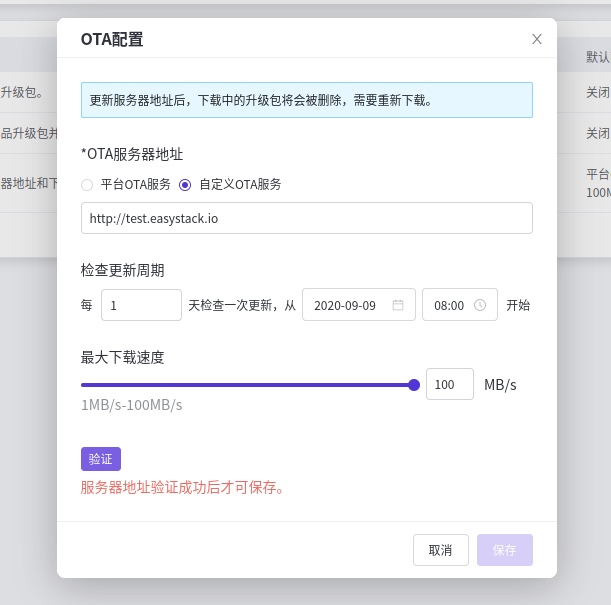This screenshot has width=611, height=605.
Task: Click the max download speed slider handle
Action: 414,385
